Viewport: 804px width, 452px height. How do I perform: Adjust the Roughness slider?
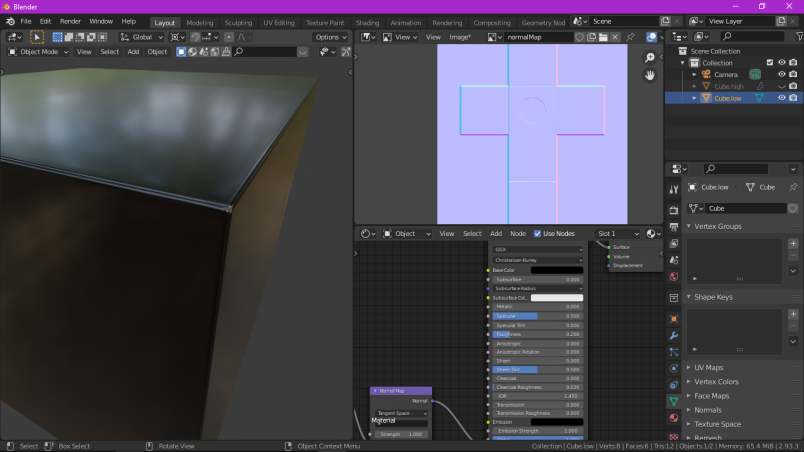(538, 334)
